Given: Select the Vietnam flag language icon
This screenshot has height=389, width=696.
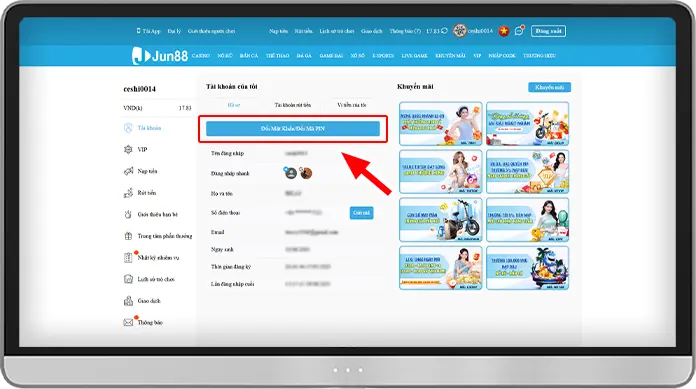Looking at the screenshot, I should coord(503,31).
